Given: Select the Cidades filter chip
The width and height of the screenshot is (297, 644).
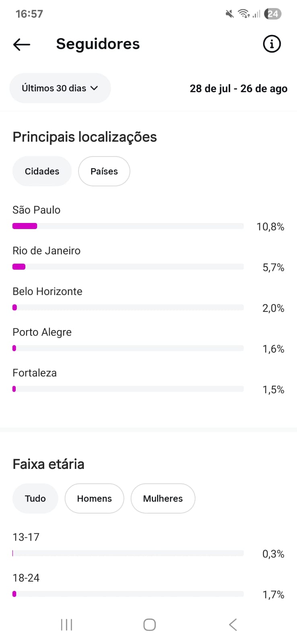Looking at the screenshot, I should coord(42,171).
